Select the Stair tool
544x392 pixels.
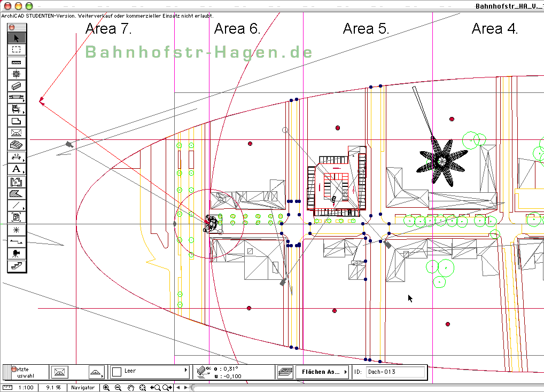click(x=16, y=265)
